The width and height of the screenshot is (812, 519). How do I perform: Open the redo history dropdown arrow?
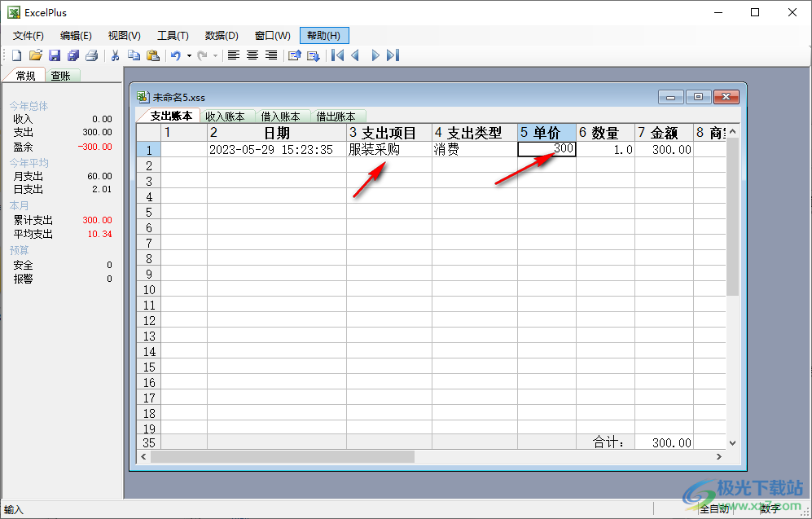pyautogui.click(x=216, y=55)
